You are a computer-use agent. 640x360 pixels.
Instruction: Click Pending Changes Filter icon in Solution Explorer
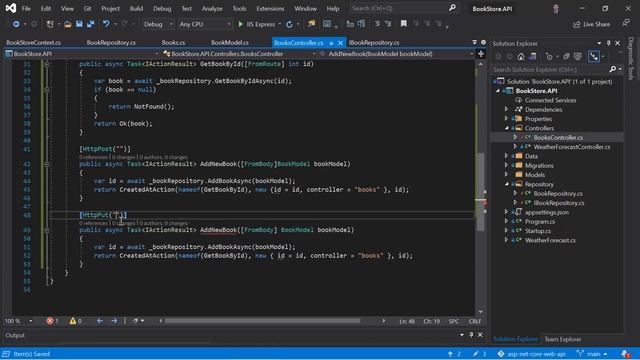549,57
